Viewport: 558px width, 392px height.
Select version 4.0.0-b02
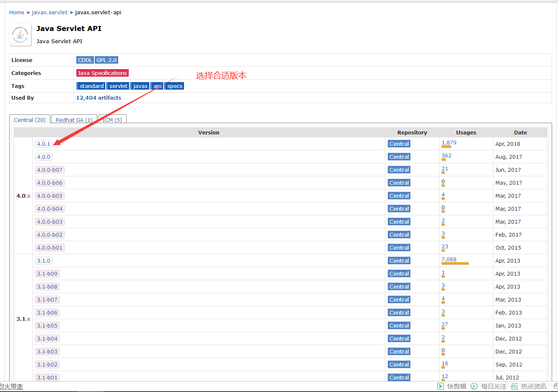[x=49, y=235]
